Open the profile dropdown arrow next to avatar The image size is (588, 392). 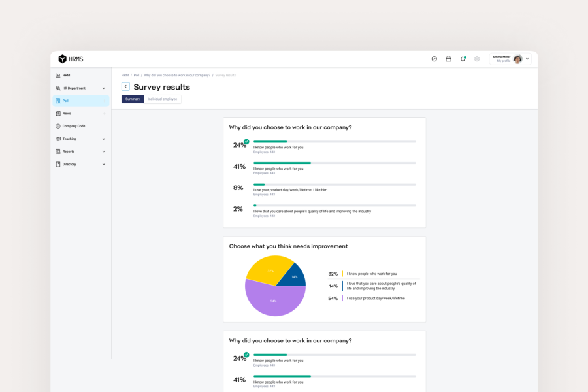tap(527, 59)
